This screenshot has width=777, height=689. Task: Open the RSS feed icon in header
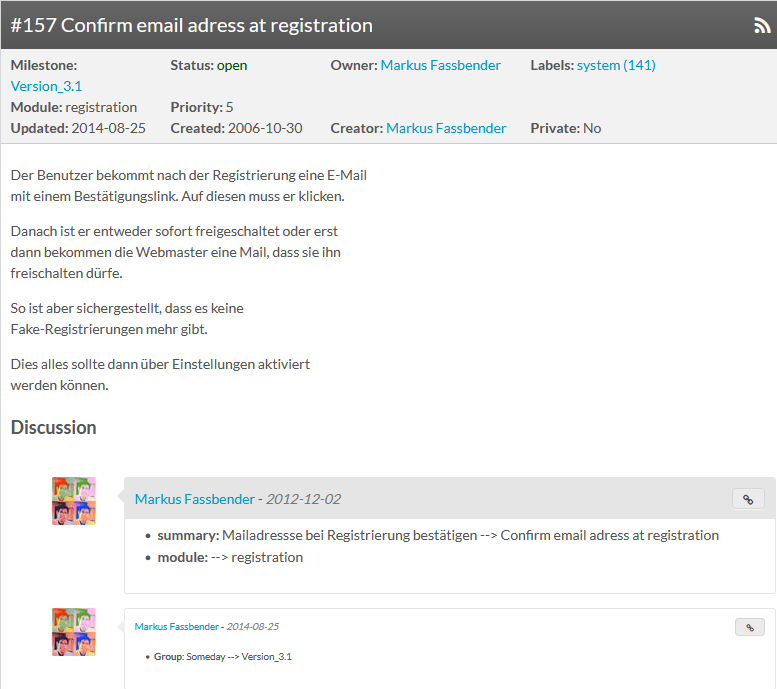tap(761, 26)
